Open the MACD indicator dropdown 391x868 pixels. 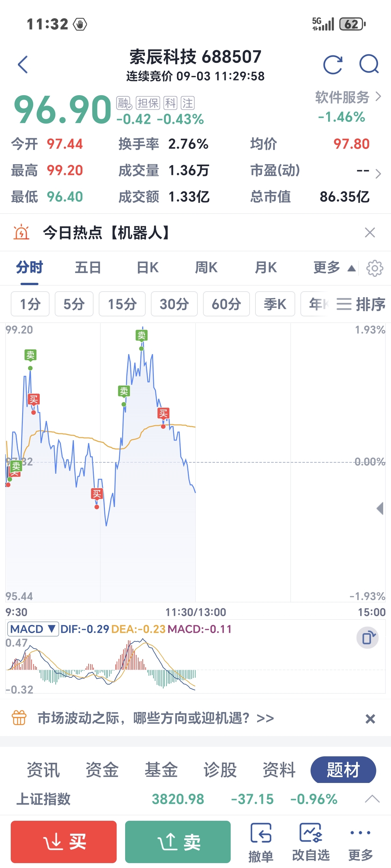point(33,629)
